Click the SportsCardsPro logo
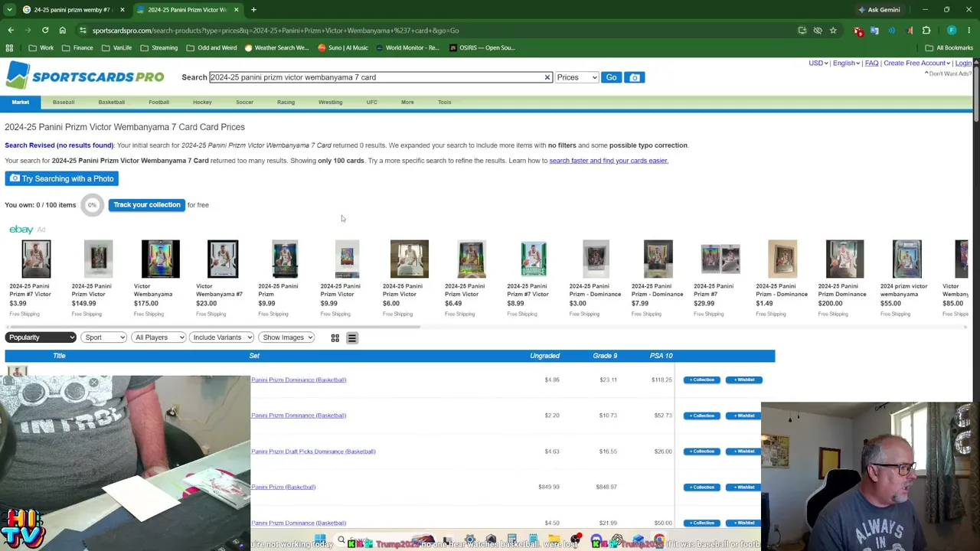Screen dimensions: 980x551 (84, 77)
